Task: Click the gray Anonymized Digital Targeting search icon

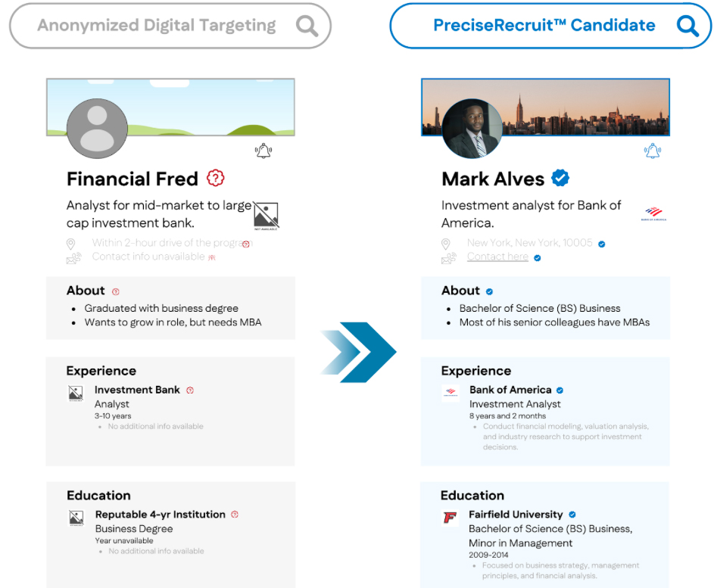Action: (307, 26)
